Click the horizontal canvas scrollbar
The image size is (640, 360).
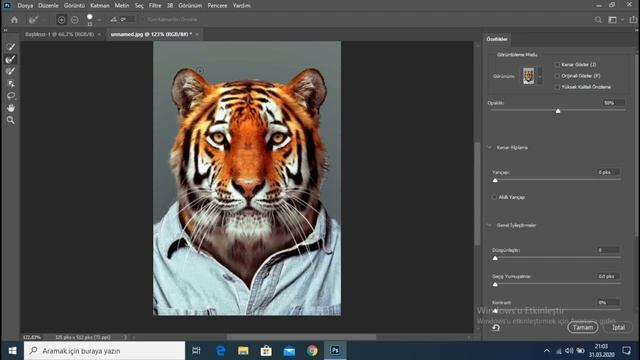coord(301,337)
